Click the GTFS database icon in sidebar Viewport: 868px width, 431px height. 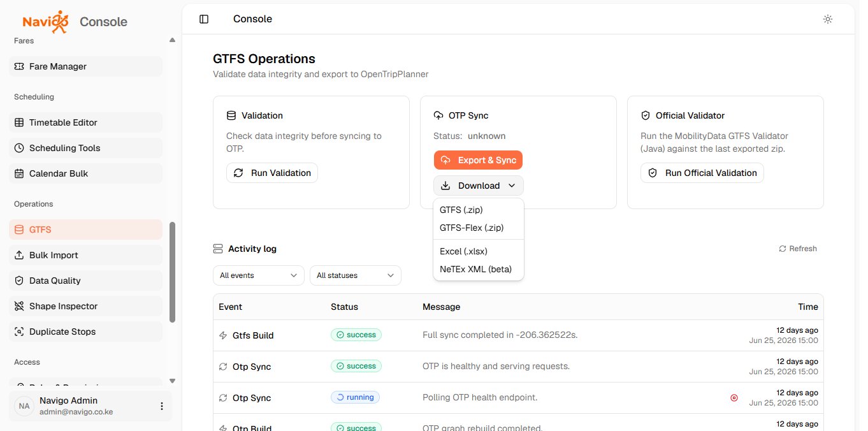[x=18, y=230]
